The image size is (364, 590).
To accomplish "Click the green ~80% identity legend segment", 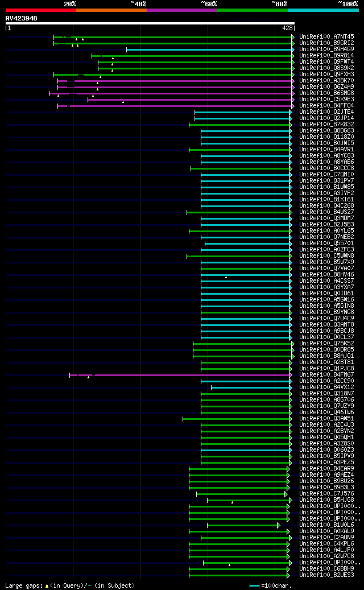I will click(253, 10).
